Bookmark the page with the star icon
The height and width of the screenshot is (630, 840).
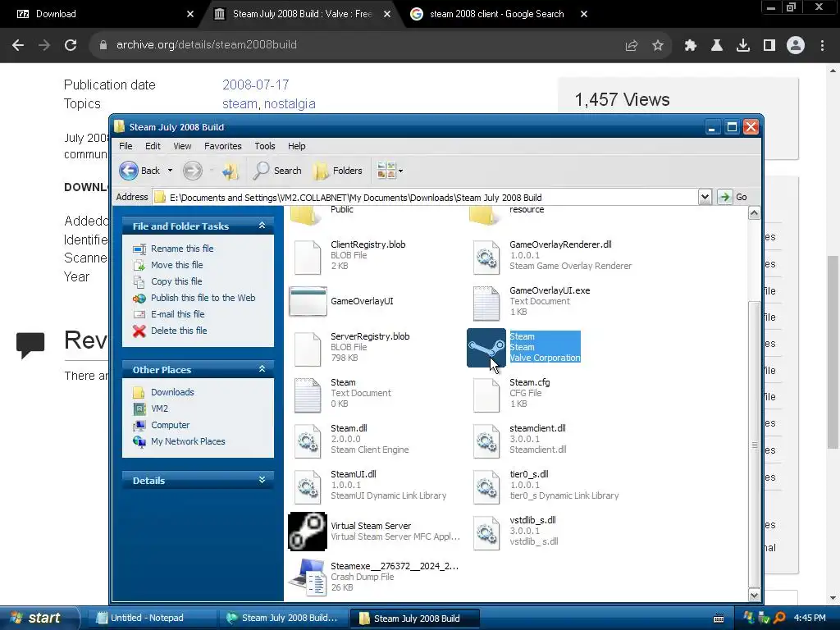(658, 45)
